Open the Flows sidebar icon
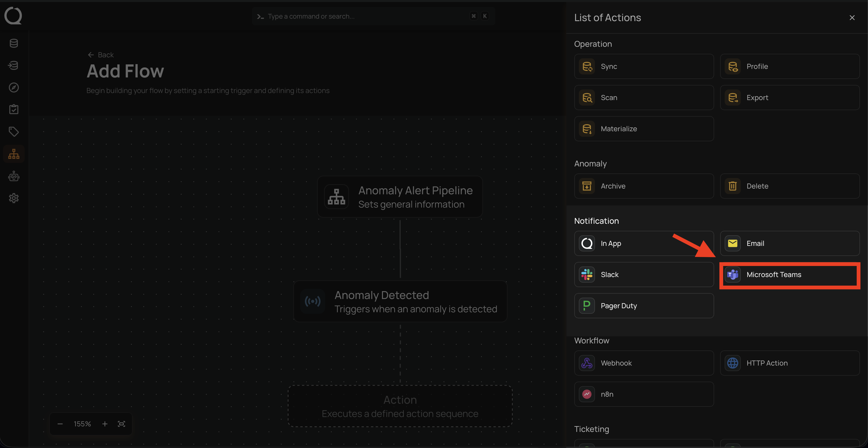 (x=14, y=154)
